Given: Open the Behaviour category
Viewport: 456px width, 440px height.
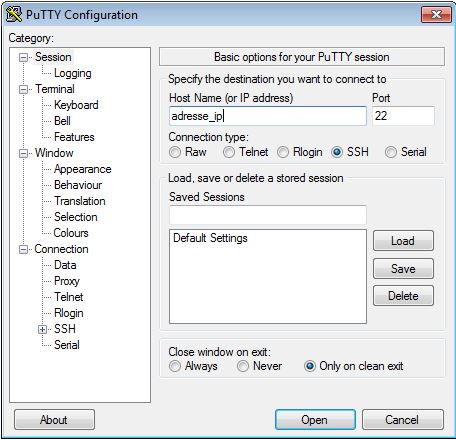Looking at the screenshot, I should [x=78, y=185].
